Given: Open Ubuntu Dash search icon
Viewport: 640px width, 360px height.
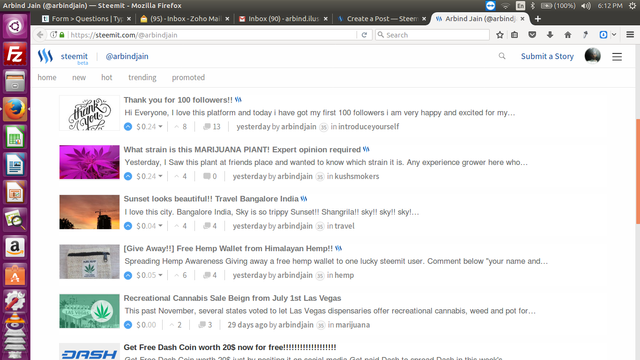Looking at the screenshot, I should pos(15,27).
